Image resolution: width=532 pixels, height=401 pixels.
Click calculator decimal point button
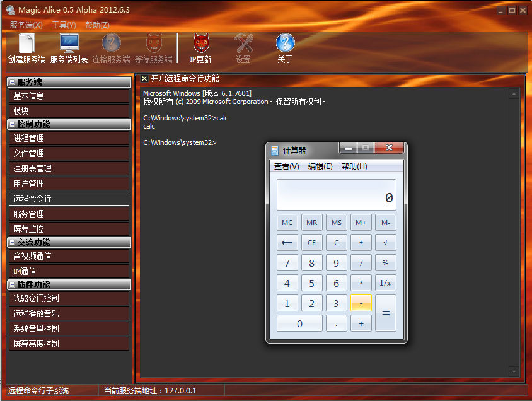(x=336, y=323)
